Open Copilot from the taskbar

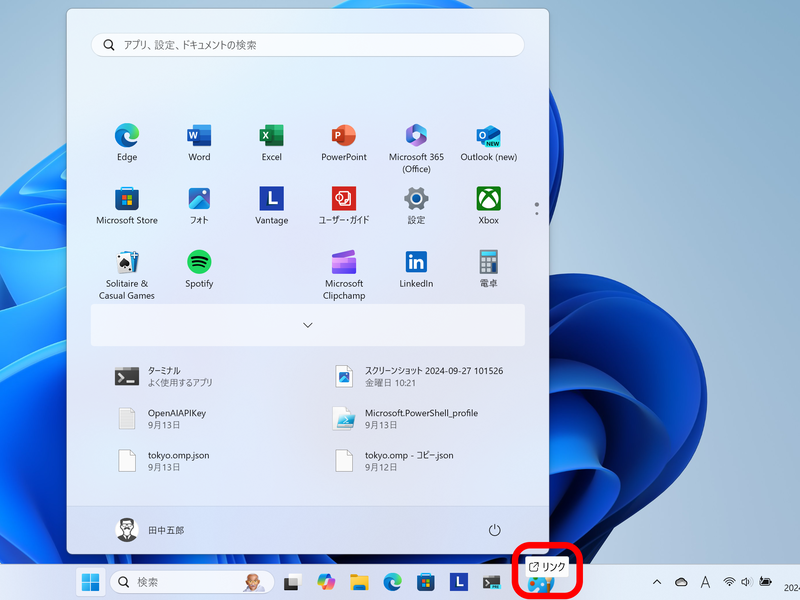326,582
